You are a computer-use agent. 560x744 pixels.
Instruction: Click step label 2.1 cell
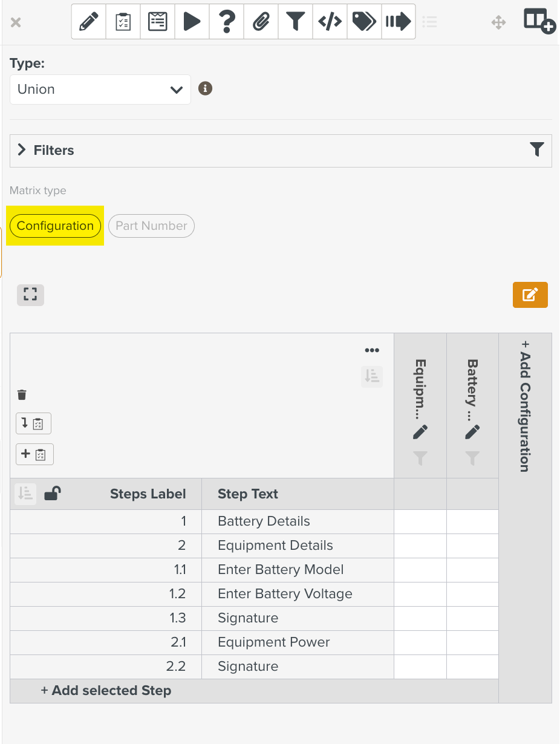106,642
